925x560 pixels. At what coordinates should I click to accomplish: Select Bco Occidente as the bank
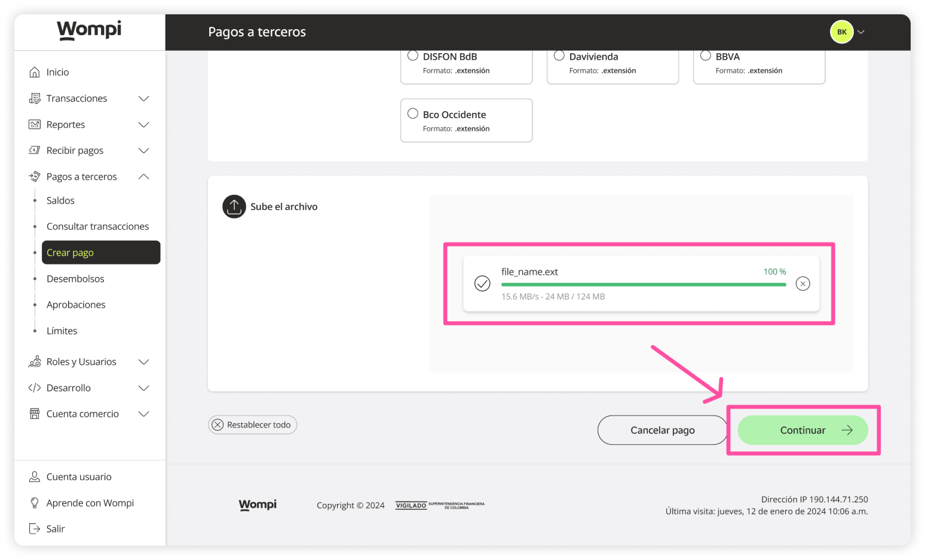point(412,113)
